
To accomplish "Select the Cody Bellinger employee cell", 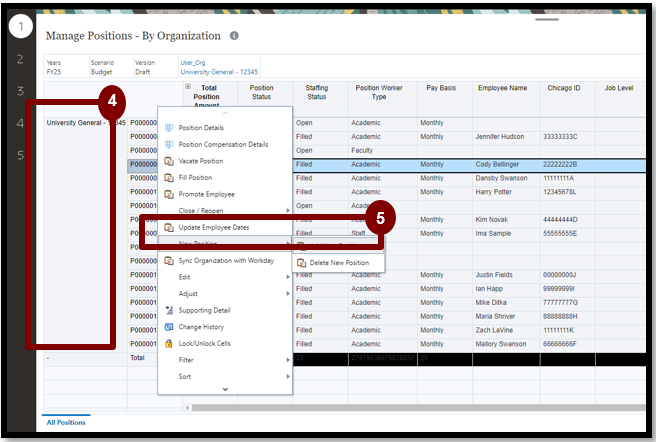I will coord(500,164).
